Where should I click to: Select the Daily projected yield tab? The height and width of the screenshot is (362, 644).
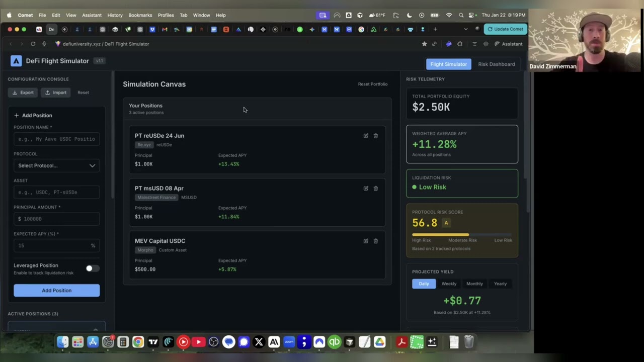coord(424,284)
